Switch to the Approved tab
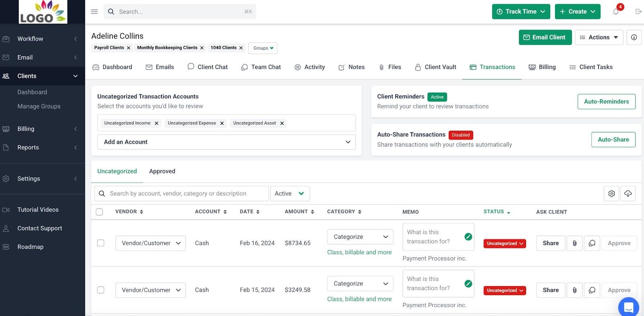This screenshot has height=316, width=644. pyautogui.click(x=162, y=171)
